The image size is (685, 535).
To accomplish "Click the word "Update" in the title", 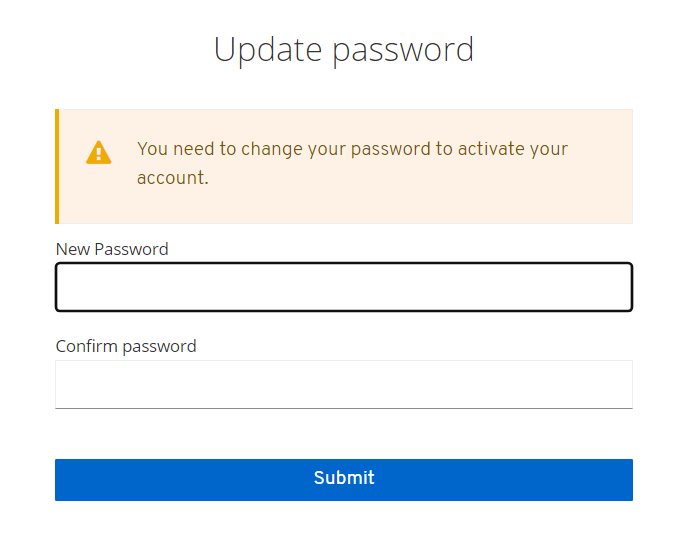I will coord(268,49).
